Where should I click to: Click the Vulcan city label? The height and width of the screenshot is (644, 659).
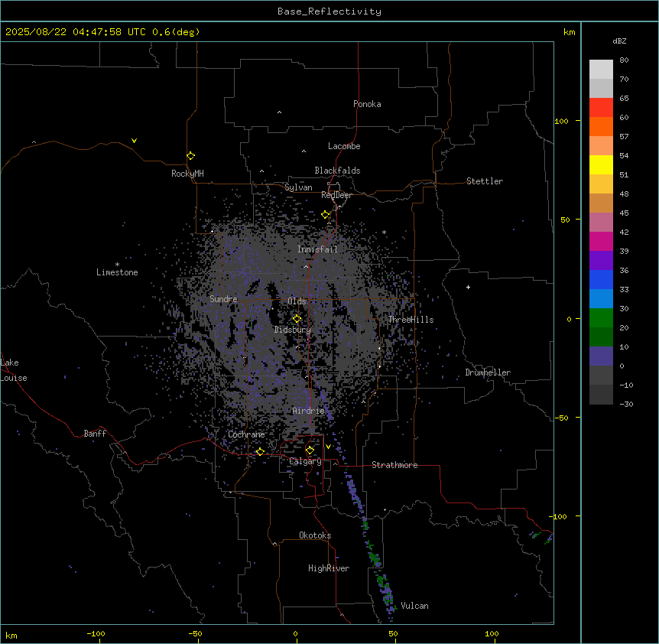click(x=414, y=606)
